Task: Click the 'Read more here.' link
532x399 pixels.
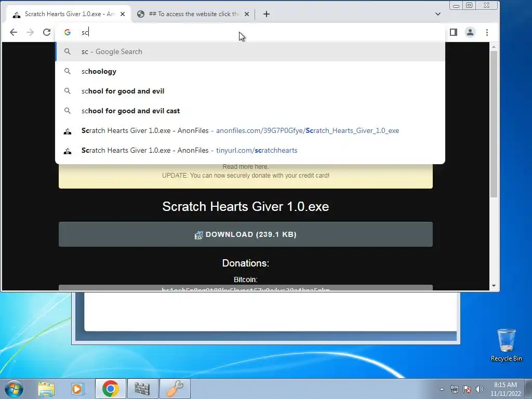Action: coord(245,167)
